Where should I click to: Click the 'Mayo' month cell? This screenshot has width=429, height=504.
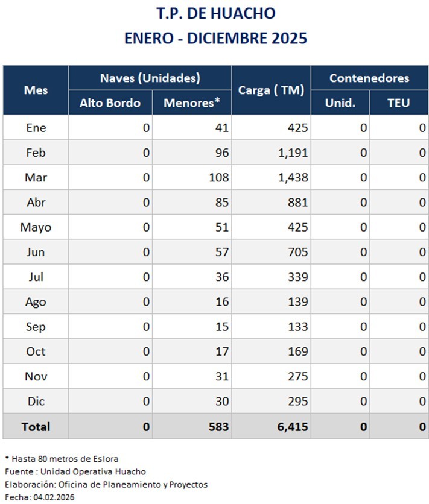pyautogui.click(x=36, y=227)
